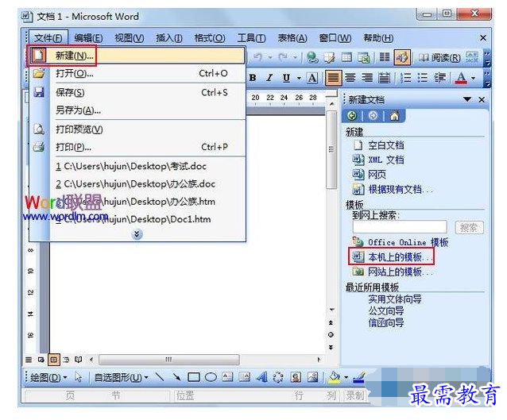
Task: Click the Print printer icon in menu
Action: click(x=39, y=147)
